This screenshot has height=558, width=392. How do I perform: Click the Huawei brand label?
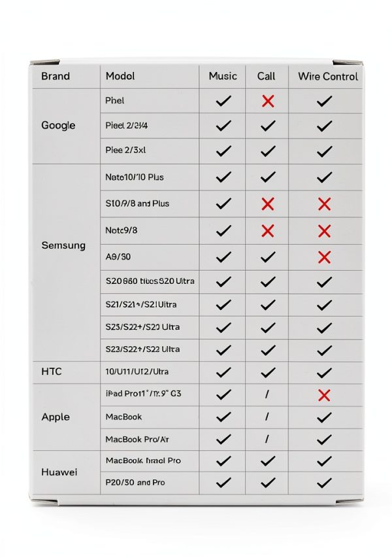tap(59, 472)
